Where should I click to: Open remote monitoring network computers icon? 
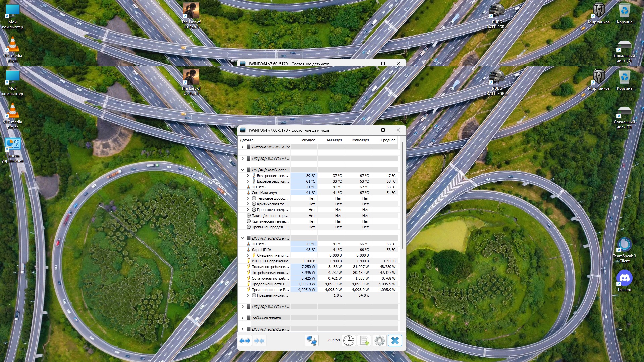coord(311,341)
